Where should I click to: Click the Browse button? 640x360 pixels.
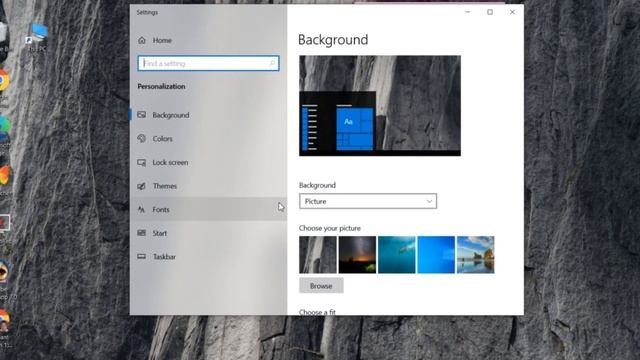click(321, 286)
